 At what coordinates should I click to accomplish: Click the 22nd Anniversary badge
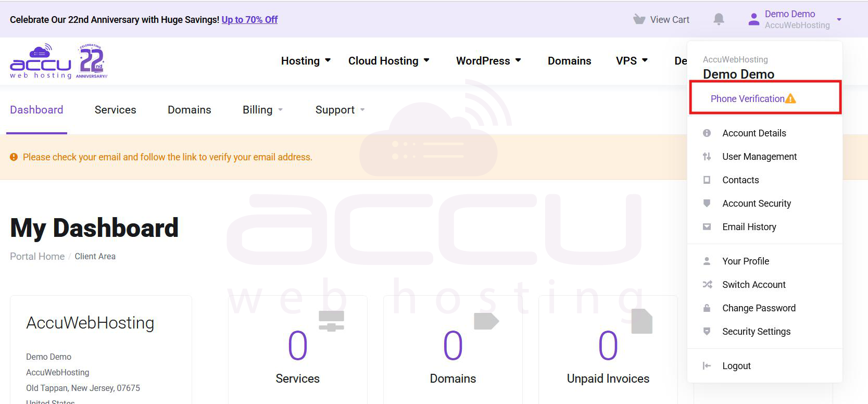click(92, 61)
